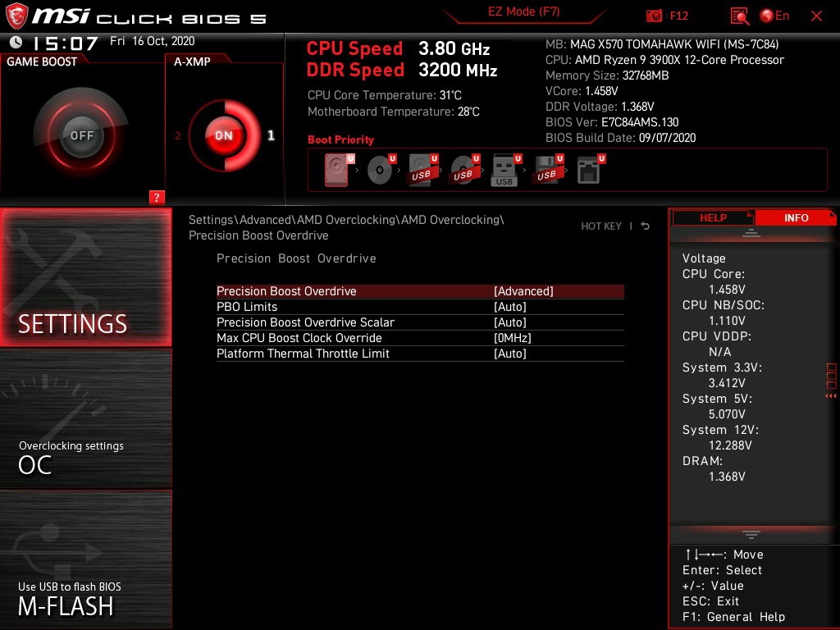This screenshot has width=840, height=630.
Task: Open Precision Boost Overdrive Scalar [Auto] value
Action: [510, 322]
